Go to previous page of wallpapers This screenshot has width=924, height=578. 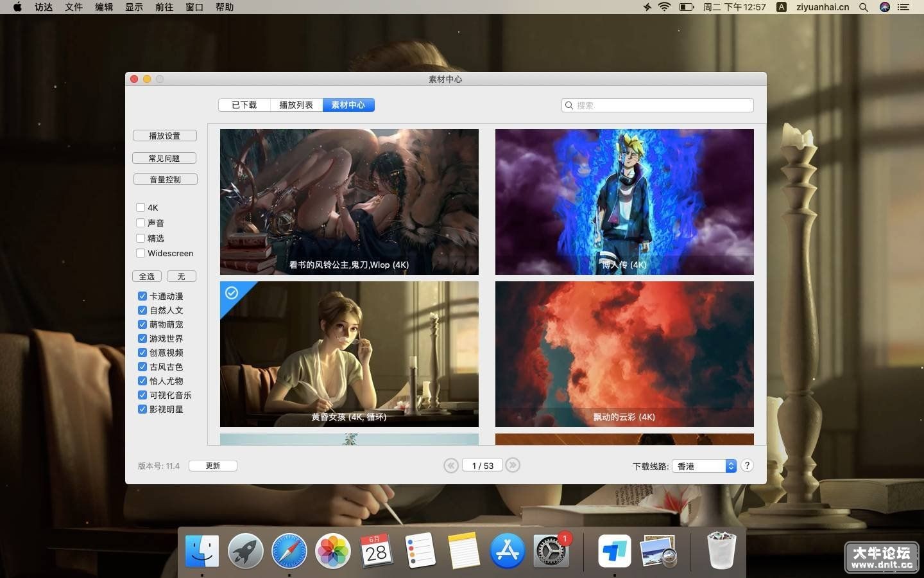451,466
